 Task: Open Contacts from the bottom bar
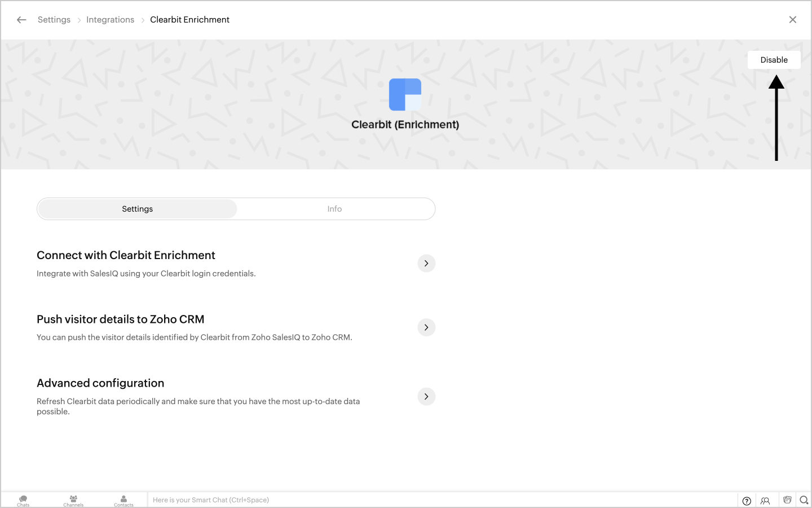[123, 501]
